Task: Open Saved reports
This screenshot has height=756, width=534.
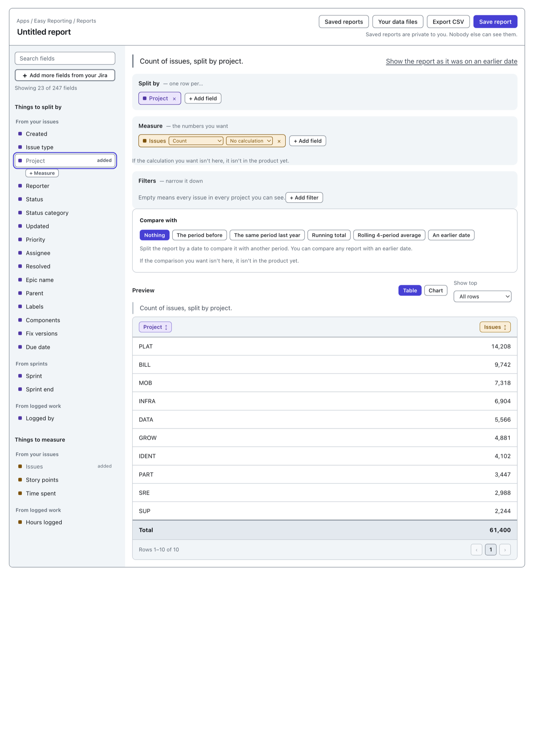Action: [344, 22]
